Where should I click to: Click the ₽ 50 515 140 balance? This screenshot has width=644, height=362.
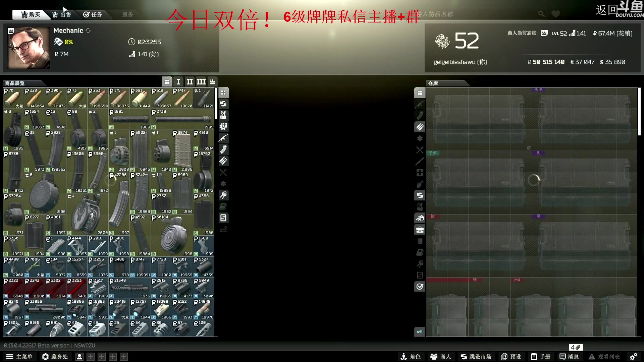pos(546,62)
